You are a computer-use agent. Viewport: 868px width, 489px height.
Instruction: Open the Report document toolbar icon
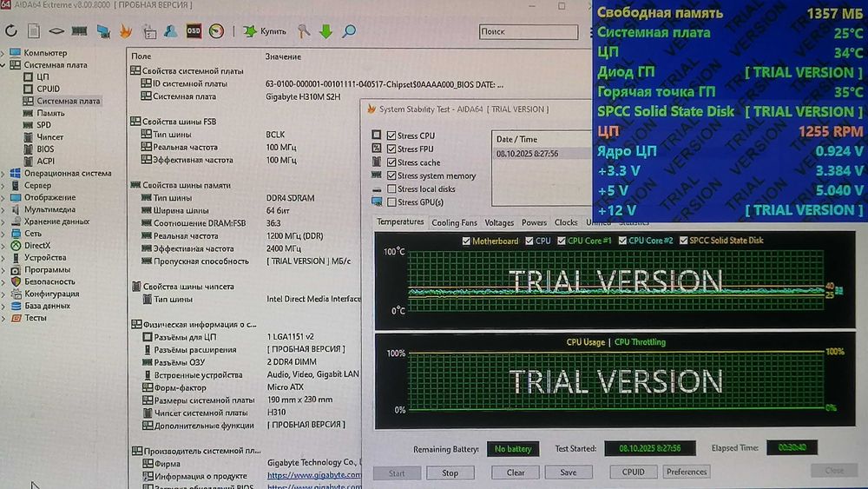point(34,31)
